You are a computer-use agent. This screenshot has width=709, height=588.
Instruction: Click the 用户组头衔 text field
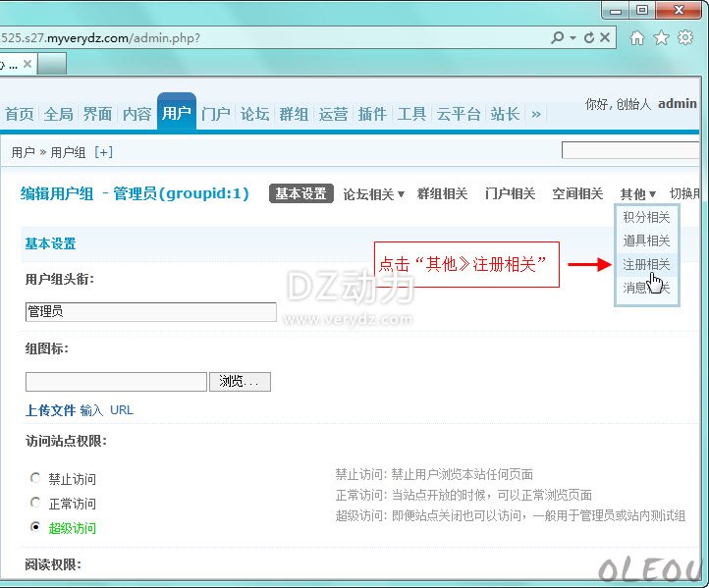point(150,312)
